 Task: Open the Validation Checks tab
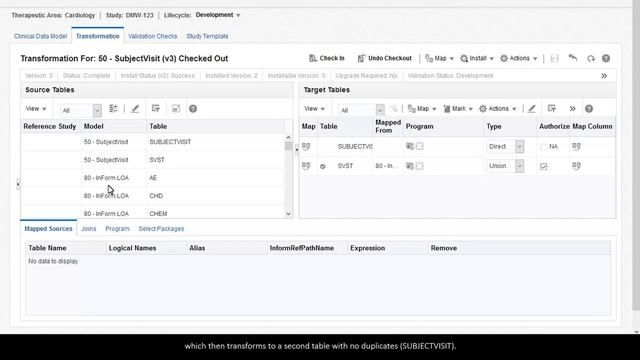click(153, 36)
